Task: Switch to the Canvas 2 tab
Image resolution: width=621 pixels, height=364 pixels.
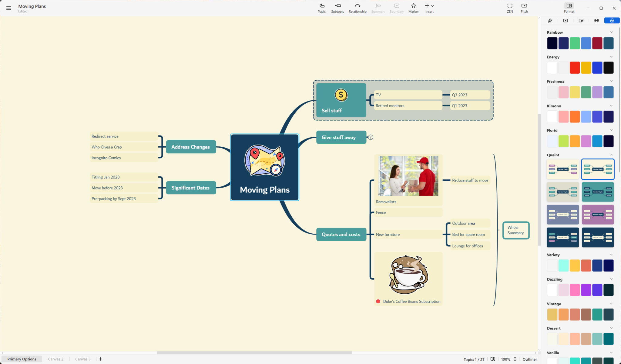Action: tap(55, 359)
